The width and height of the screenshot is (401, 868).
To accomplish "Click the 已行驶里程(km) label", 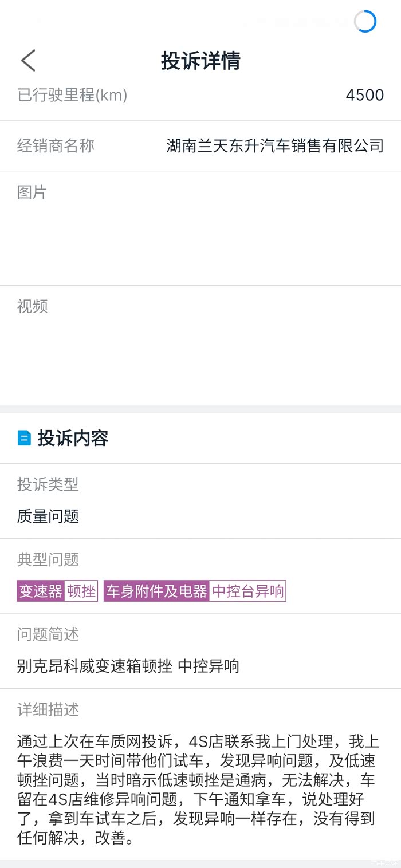I will click(x=72, y=95).
